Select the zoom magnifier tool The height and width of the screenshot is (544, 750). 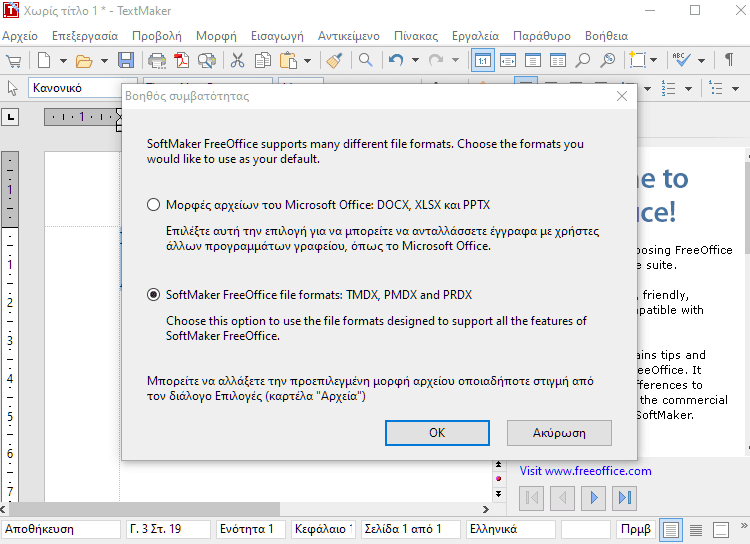tap(583, 61)
